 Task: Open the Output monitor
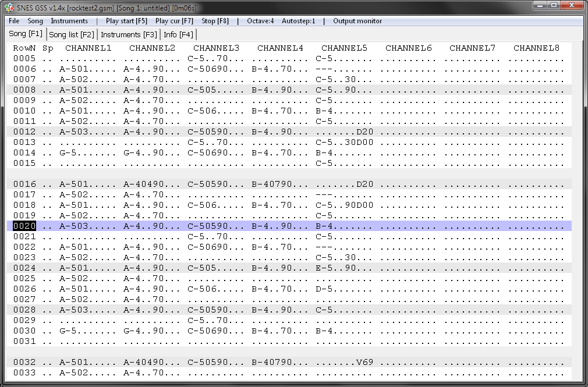(x=357, y=21)
